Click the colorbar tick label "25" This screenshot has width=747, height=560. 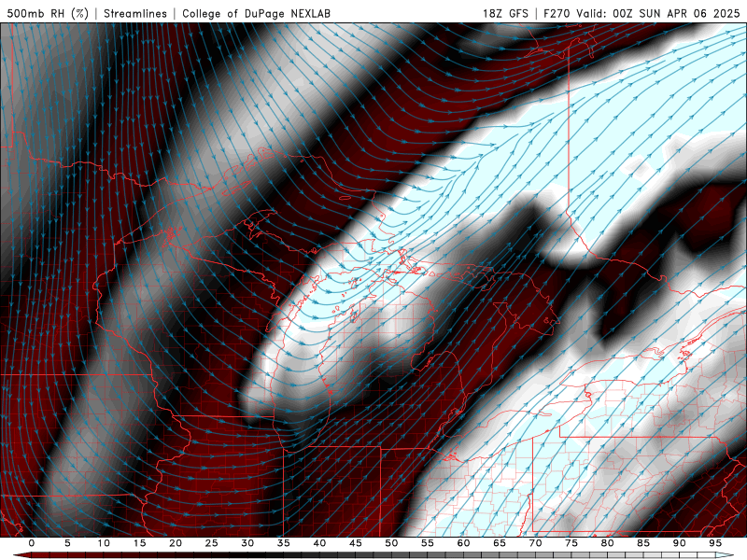point(212,543)
